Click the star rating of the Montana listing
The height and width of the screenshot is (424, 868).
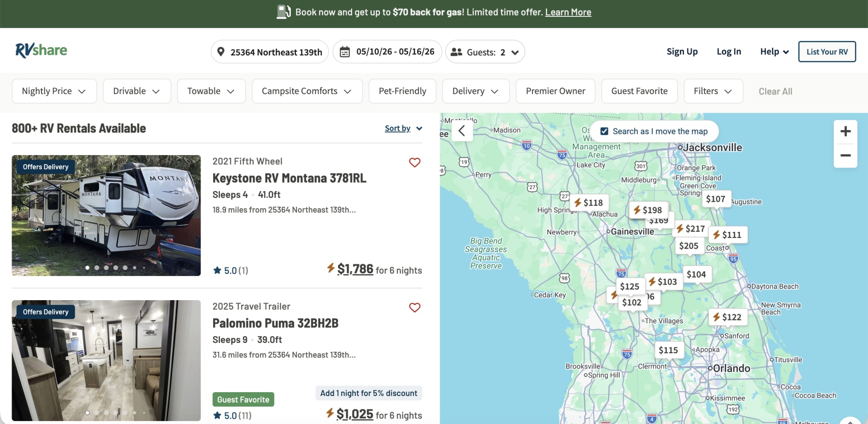(231, 270)
